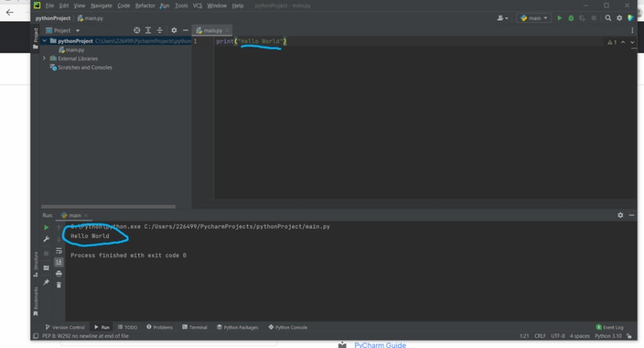Open the TODO tool window

tap(127, 327)
